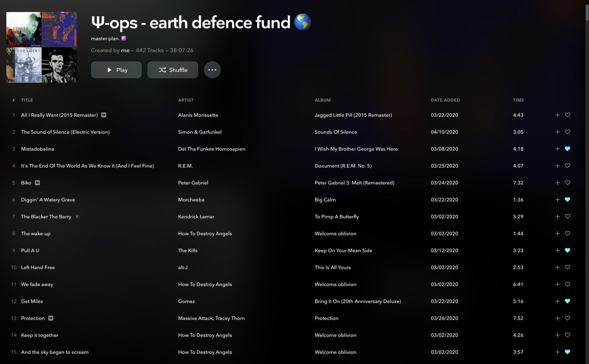Open album 'To Pimp A Butterfly'
Image resolution: width=589 pixels, height=364 pixels.
point(337,217)
